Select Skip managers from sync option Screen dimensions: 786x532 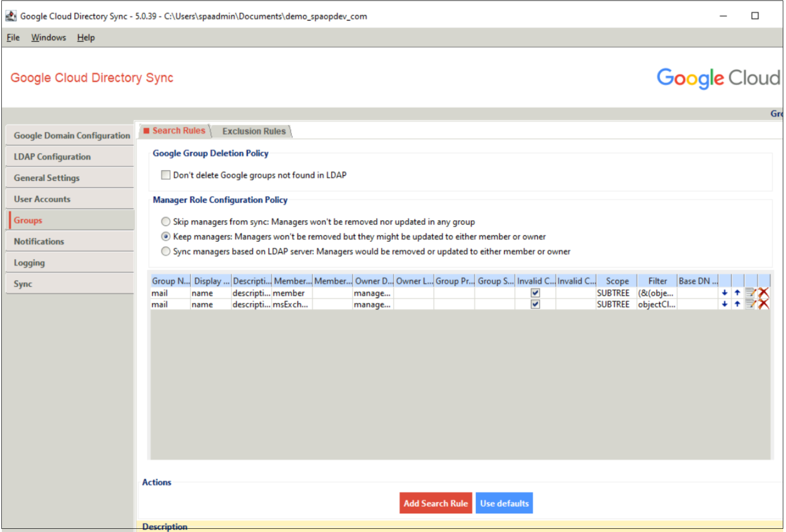click(166, 222)
